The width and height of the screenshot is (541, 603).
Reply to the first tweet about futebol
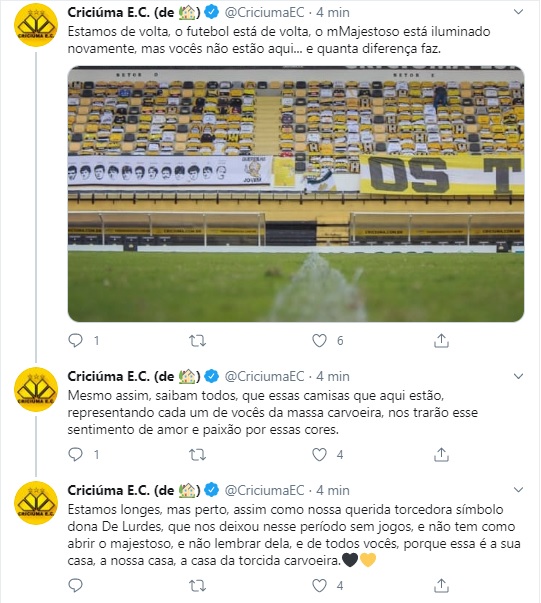point(75,340)
